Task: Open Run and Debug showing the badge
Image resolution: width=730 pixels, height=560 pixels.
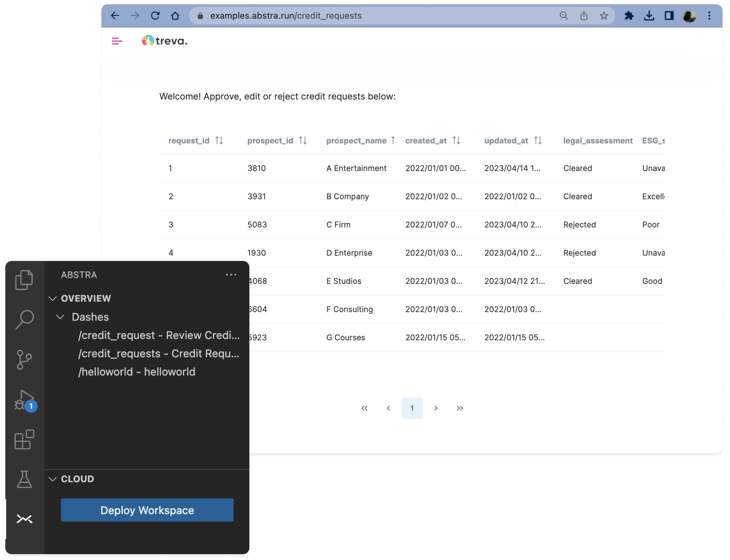Action: (25, 399)
